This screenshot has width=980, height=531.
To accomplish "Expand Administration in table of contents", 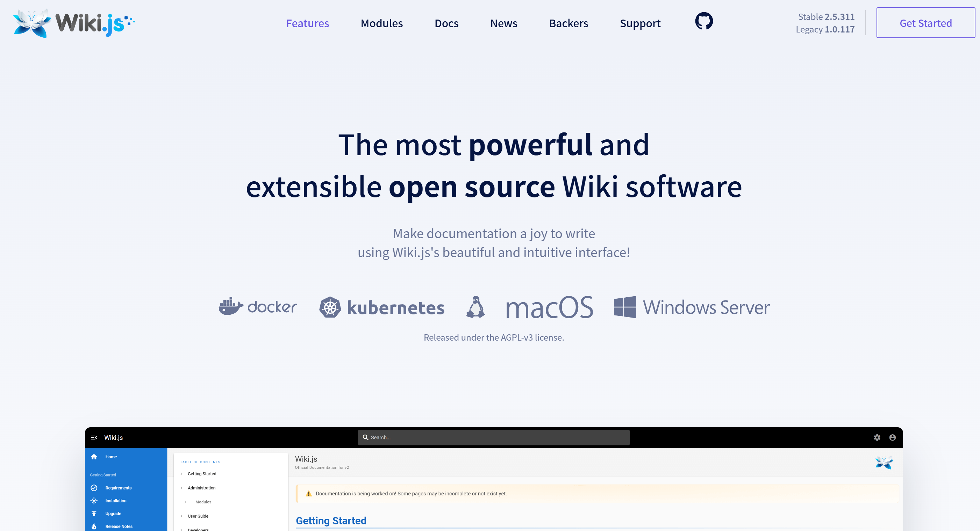I will (181, 488).
